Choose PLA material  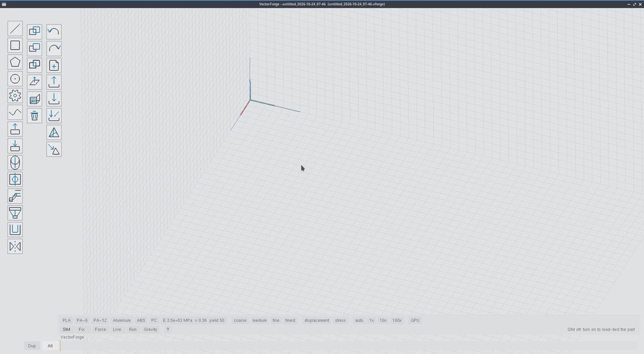pos(67,320)
